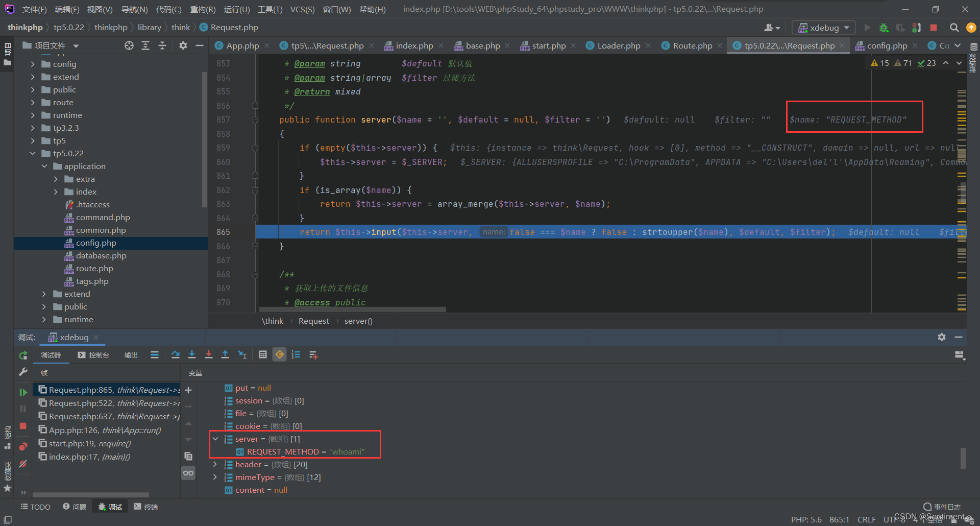Click the locate file target icon in project panel
The height and width of the screenshot is (526, 980).
pyautogui.click(x=129, y=45)
